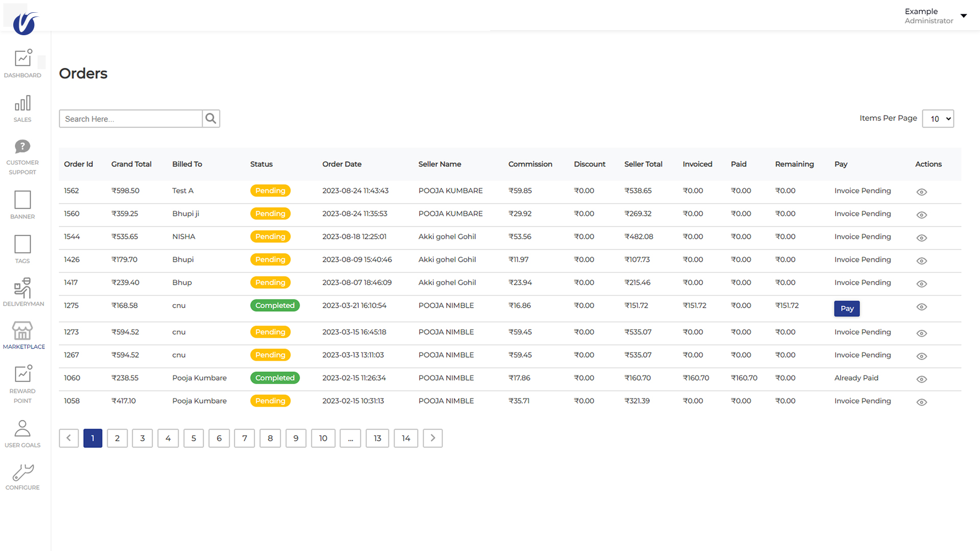The width and height of the screenshot is (980, 551).
Task: Go to next page arrow
Action: coord(432,438)
